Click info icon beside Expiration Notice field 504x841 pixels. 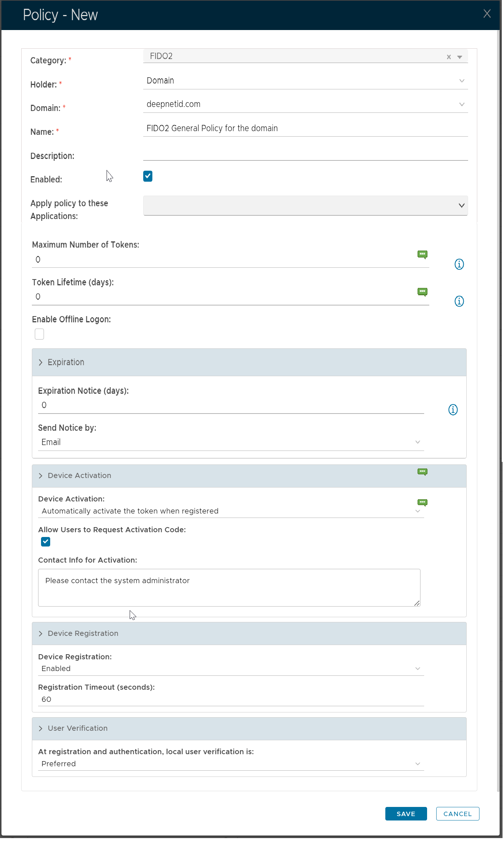coord(453,410)
